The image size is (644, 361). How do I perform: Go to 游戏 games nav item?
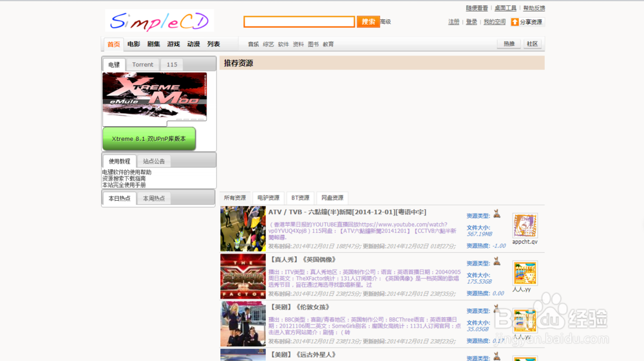(x=173, y=44)
